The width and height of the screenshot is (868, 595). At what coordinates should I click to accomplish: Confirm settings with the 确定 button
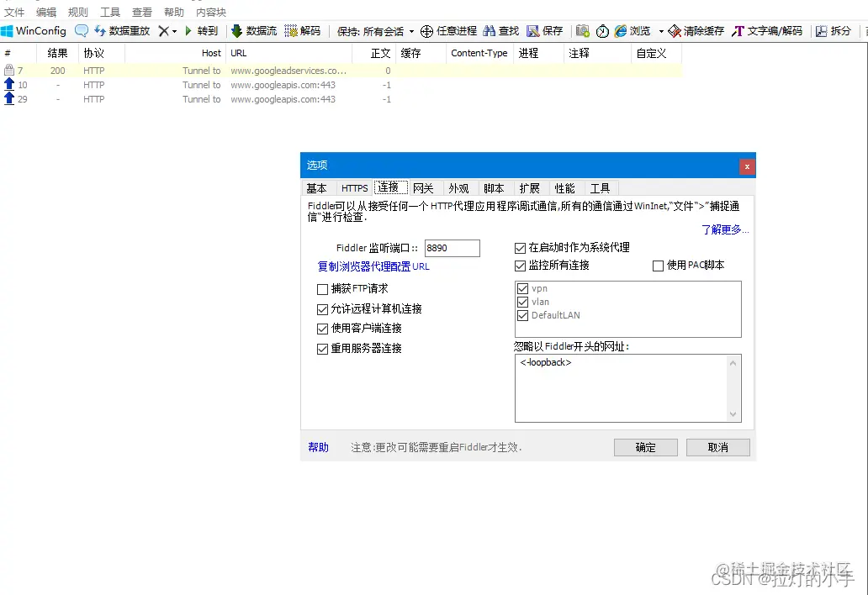(x=645, y=447)
